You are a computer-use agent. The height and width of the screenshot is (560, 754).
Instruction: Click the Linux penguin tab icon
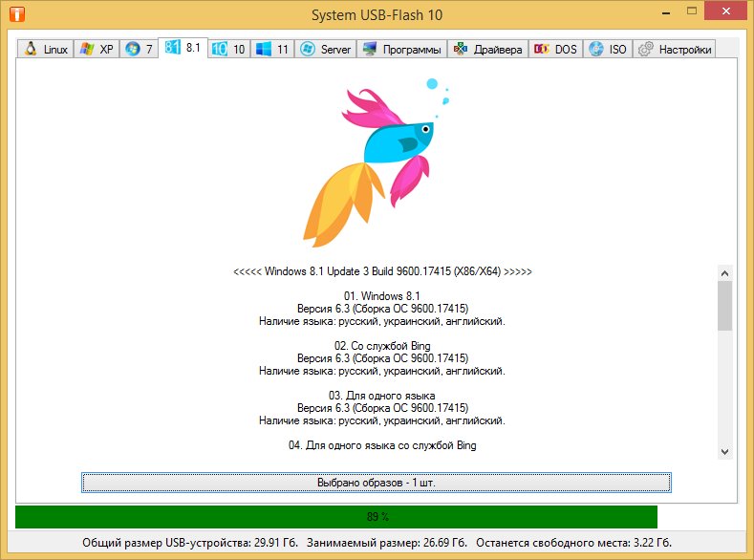coord(31,49)
